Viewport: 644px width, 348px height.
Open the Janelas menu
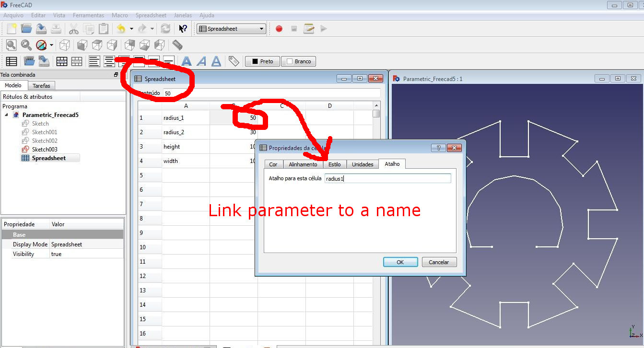pos(183,15)
